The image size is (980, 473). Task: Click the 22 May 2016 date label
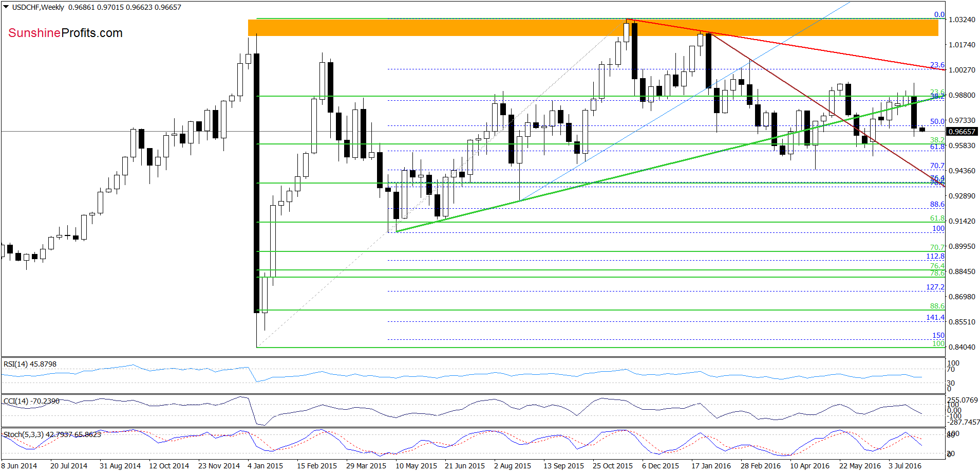pyautogui.click(x=860, y=466)
